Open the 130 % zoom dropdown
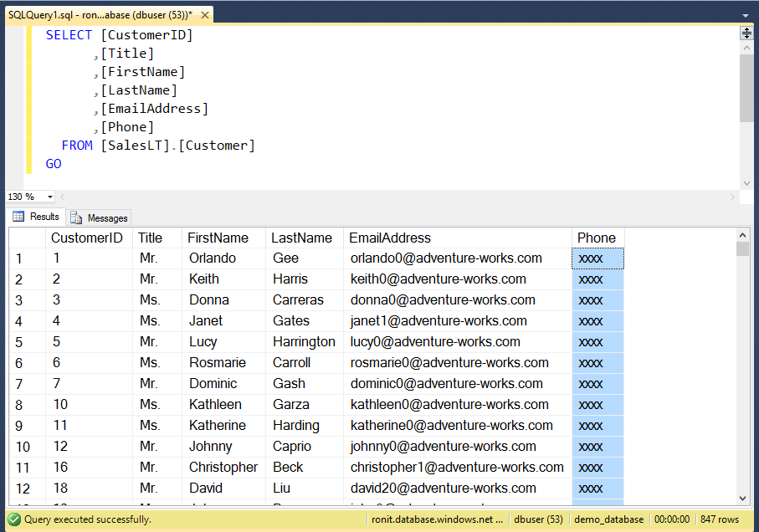This screenshot has height=532, width=759. coord(49,197)
